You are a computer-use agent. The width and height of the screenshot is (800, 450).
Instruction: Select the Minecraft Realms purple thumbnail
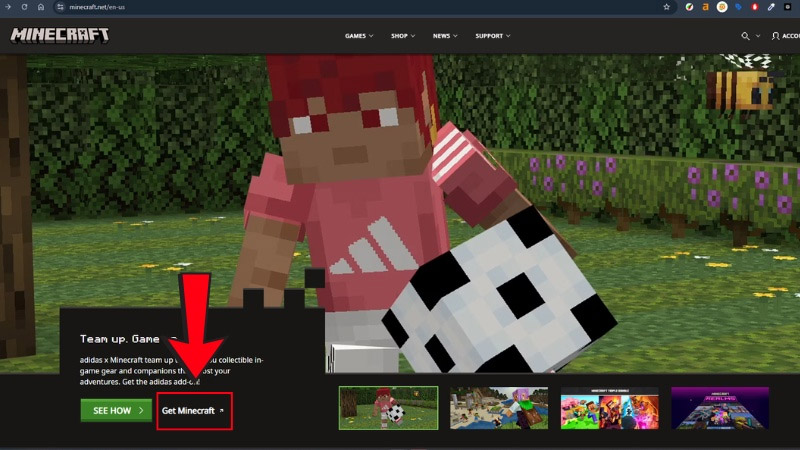(720, 408)
